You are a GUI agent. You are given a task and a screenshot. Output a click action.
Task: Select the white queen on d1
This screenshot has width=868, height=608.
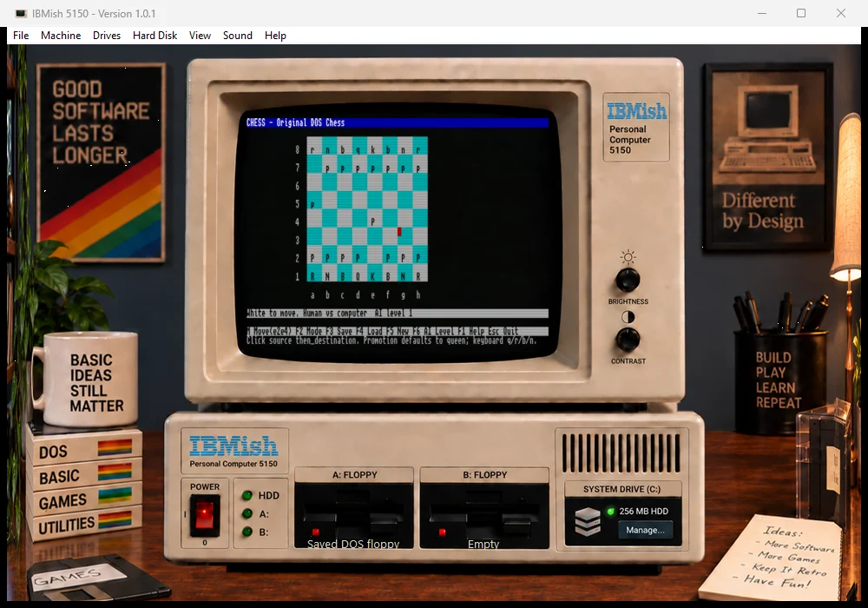tap(358, 276)
